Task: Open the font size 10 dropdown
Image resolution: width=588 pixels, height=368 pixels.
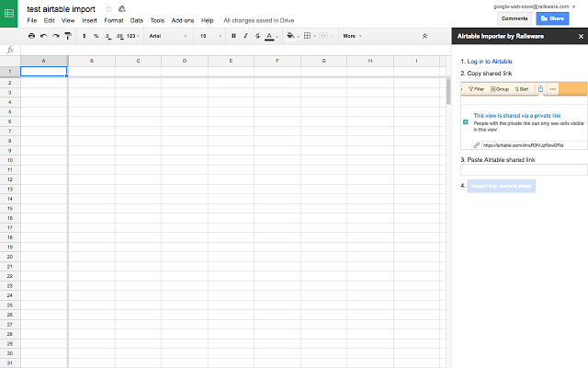Action: click(x=210, y=36)
